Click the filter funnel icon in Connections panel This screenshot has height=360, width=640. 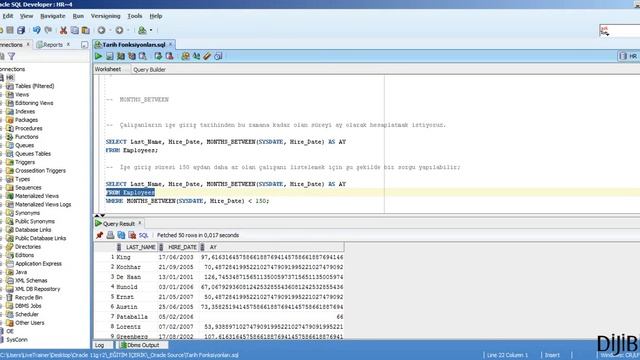(x=12, y=56)
